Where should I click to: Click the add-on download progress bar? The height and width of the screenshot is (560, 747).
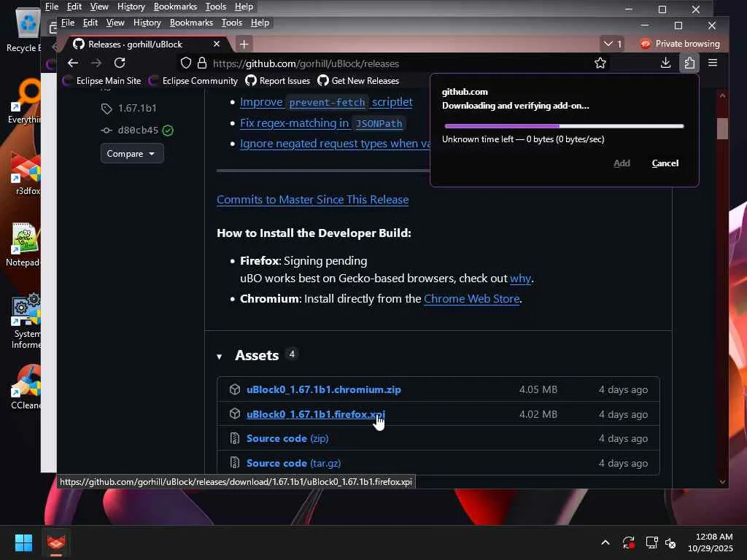tap(564, 126)
